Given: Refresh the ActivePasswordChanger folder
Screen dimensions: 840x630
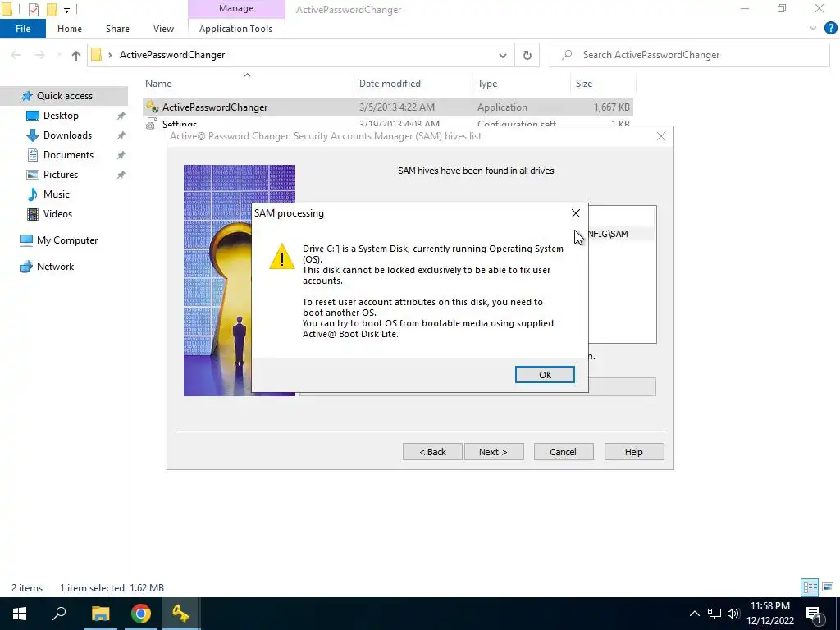Looking at the screenshot, I should 527,55.
